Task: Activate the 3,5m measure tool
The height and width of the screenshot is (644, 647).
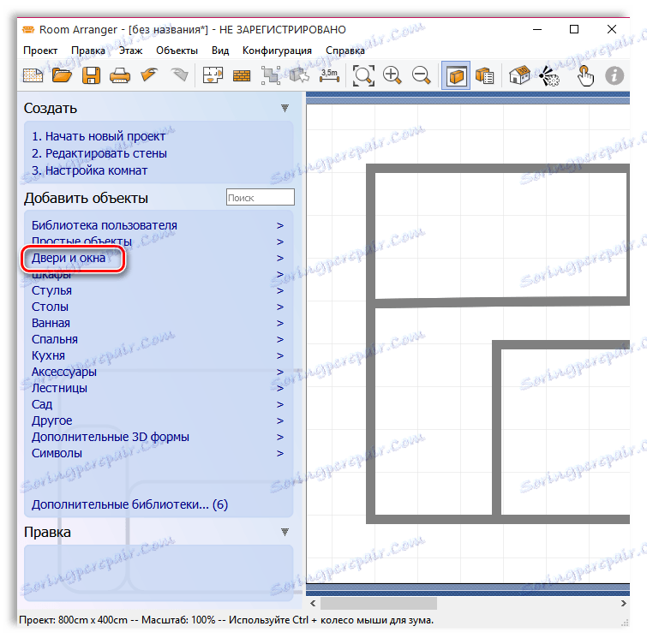Action: point(329,76)
